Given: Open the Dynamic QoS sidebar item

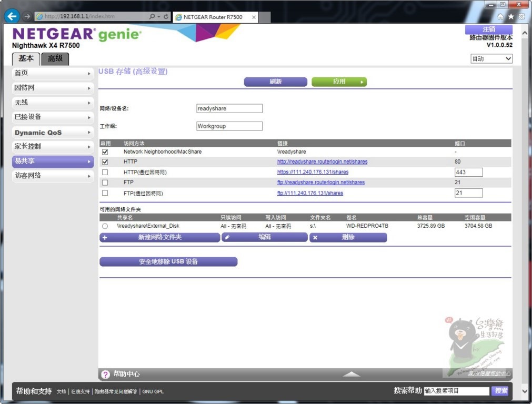Looking at the screenshot, I should [53, 132].
